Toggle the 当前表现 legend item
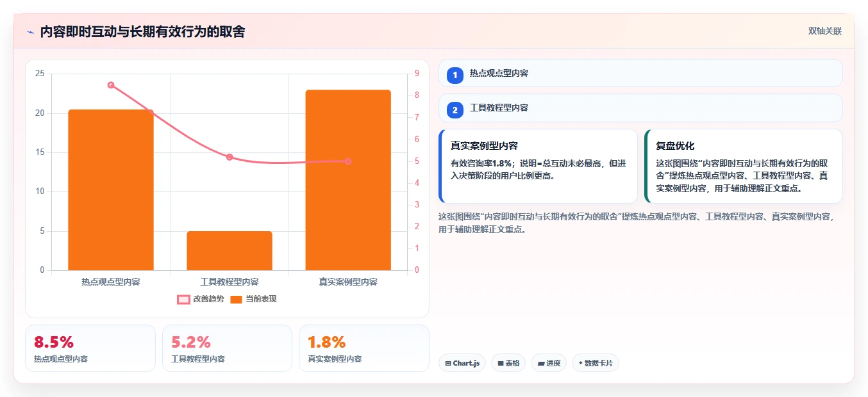868x397 pixels. click(253, 299)
